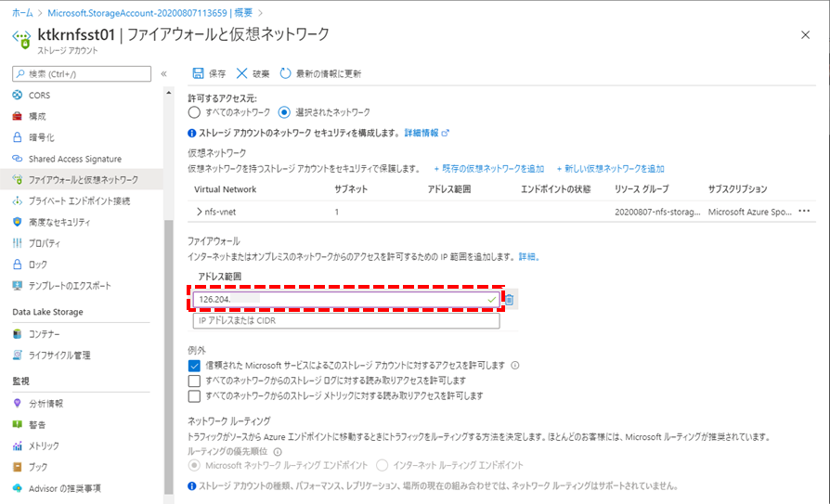Uncheck the trusted Microsoft services exception checkbox
The image size is (830, 504).
[194, 366]
